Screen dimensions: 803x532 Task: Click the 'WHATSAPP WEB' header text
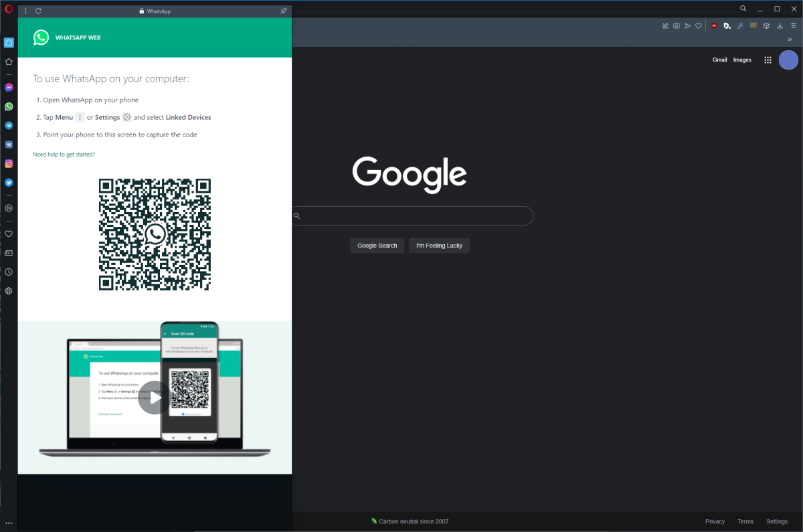click(78, 38)
